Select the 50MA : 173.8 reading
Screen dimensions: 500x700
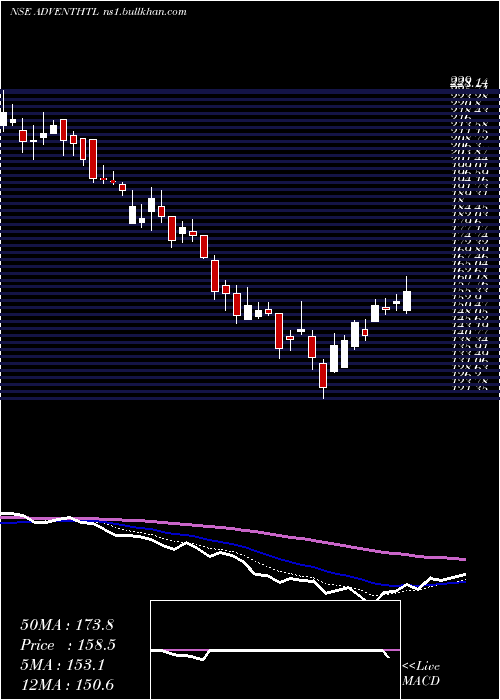click(66, 625)
